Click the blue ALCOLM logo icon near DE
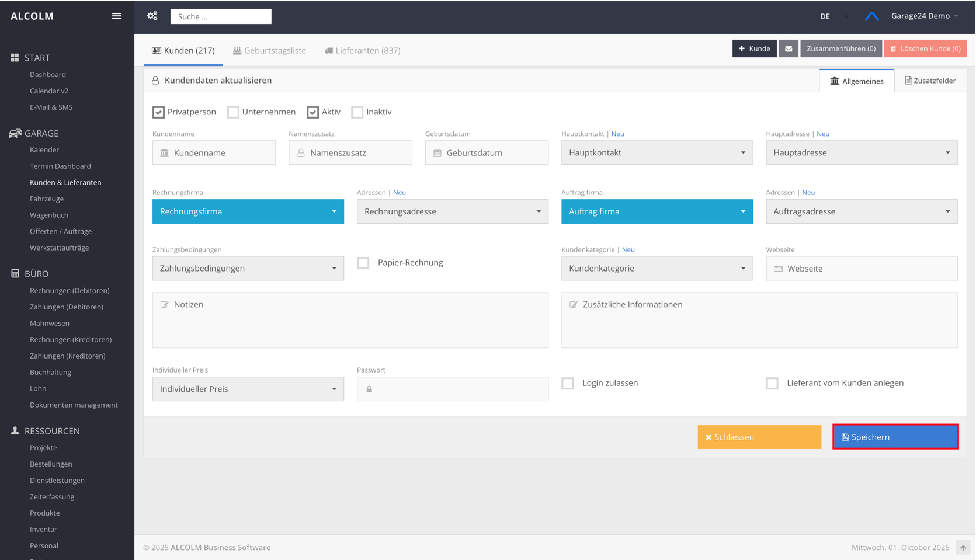Image resolution: width=976 pixels, height=560 pixels. [871, 16]
